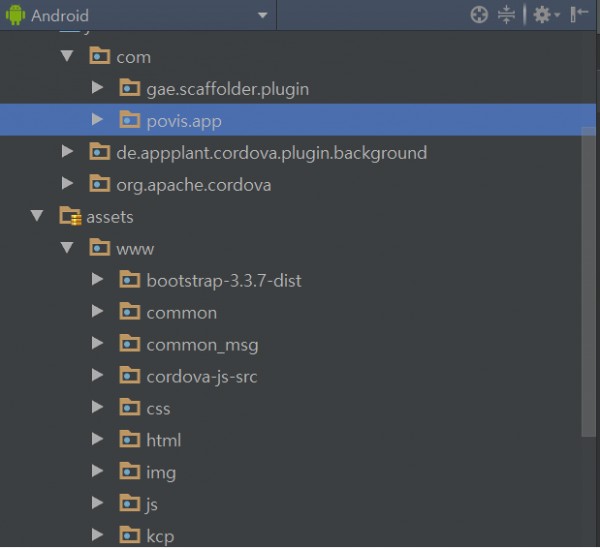The width and height of the screenshot is (600, 549).
Task: Collapse the assets folder tree
Action: [x=37, y=216]
